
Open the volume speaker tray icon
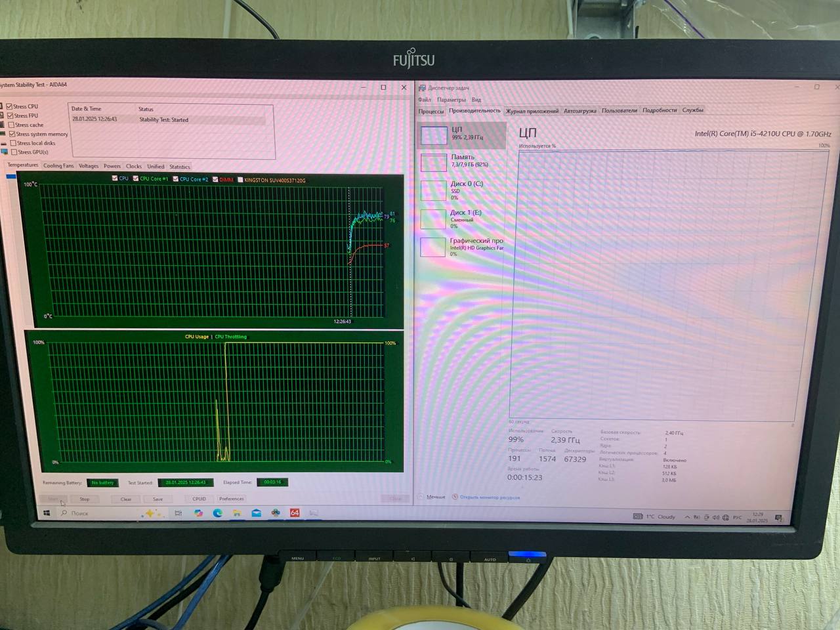coord(716,517)
